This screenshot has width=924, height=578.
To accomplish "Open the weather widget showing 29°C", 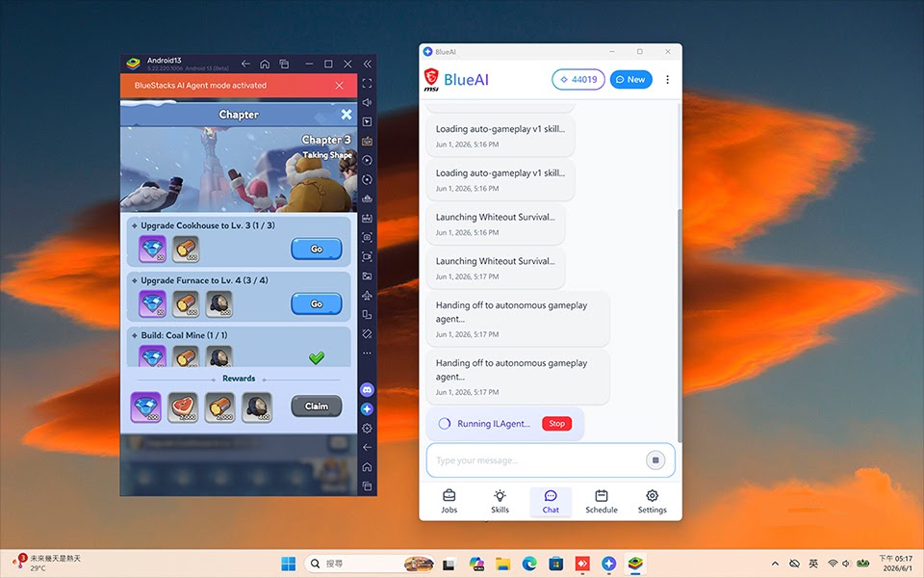I will (46, 563).
